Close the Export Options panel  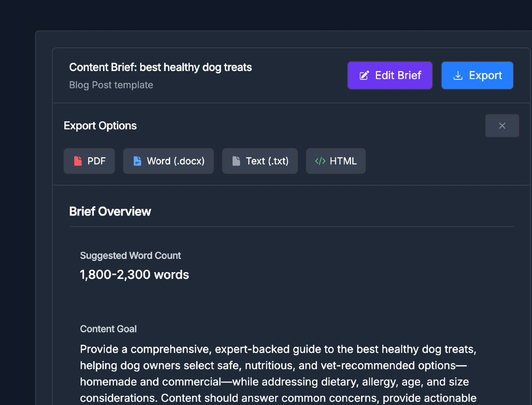point(502,125)
